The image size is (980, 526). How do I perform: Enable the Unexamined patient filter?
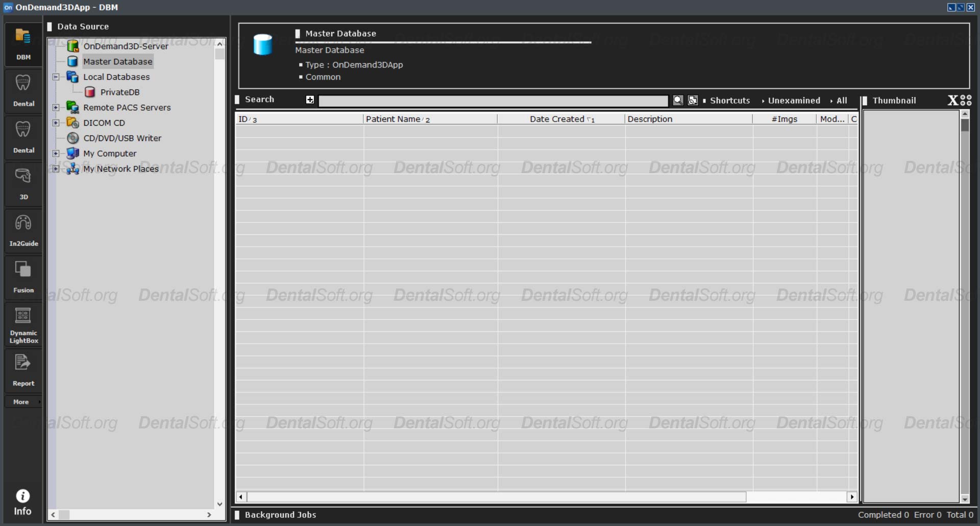793,101
